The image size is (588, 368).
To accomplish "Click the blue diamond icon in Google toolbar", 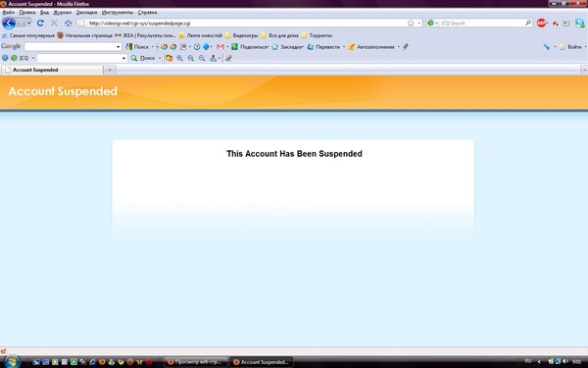I will [x=206, y=47].
